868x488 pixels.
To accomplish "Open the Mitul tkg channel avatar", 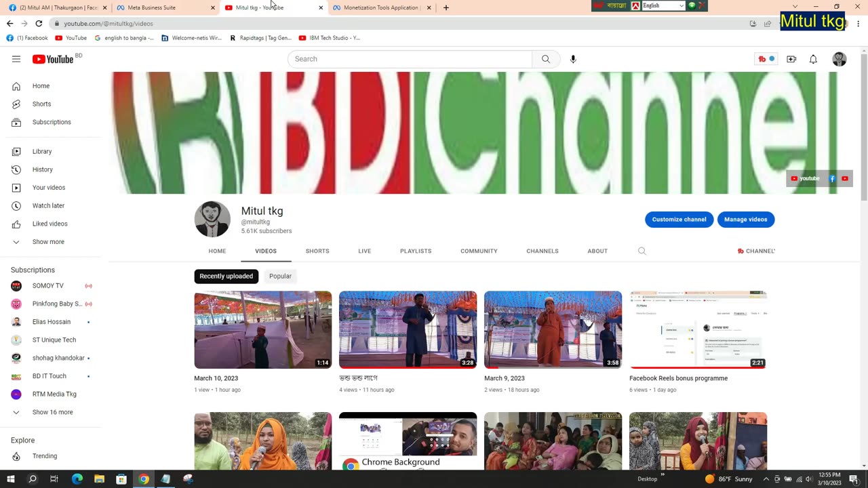I will tap(212, 219).
